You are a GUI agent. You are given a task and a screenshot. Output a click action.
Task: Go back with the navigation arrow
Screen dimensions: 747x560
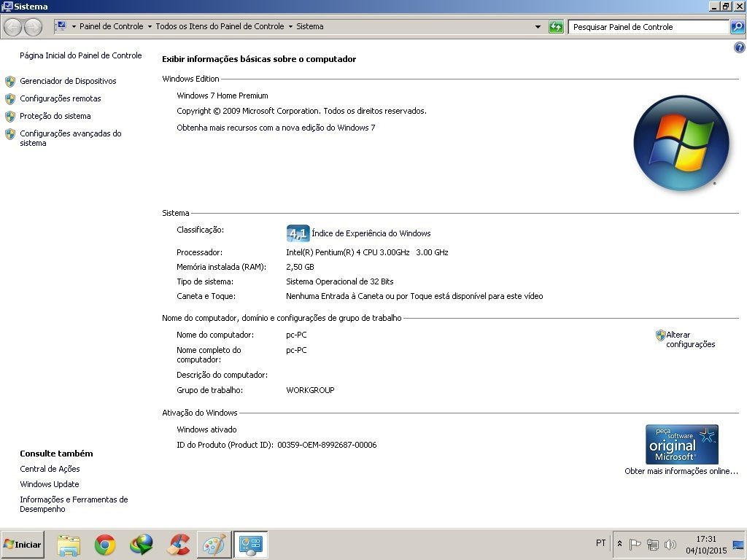(x=12, y=27)
